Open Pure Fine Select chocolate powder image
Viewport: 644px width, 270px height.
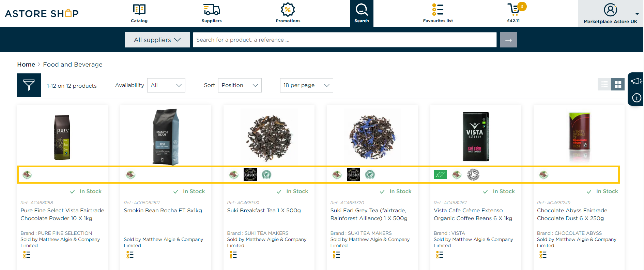point(62,138)
